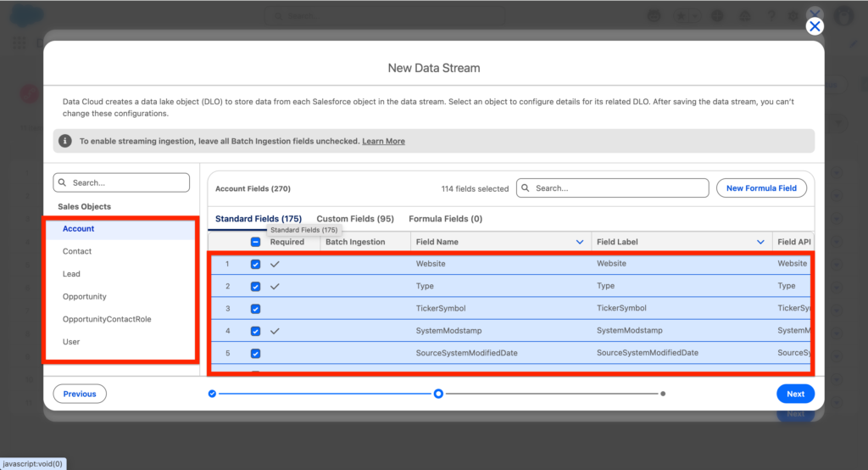Click the magnifier icon in the objects search box

64,182
